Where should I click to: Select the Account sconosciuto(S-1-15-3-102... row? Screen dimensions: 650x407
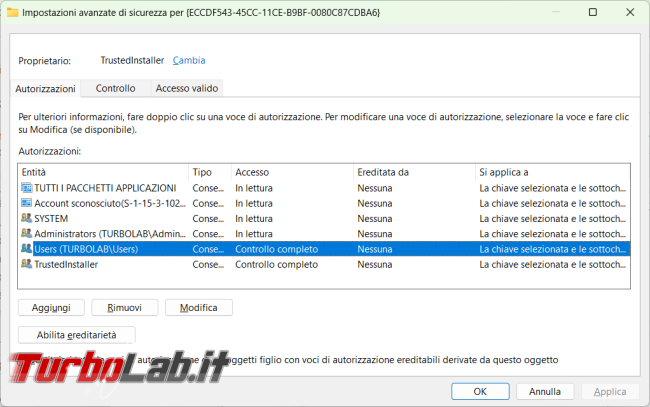coord(324,204)
